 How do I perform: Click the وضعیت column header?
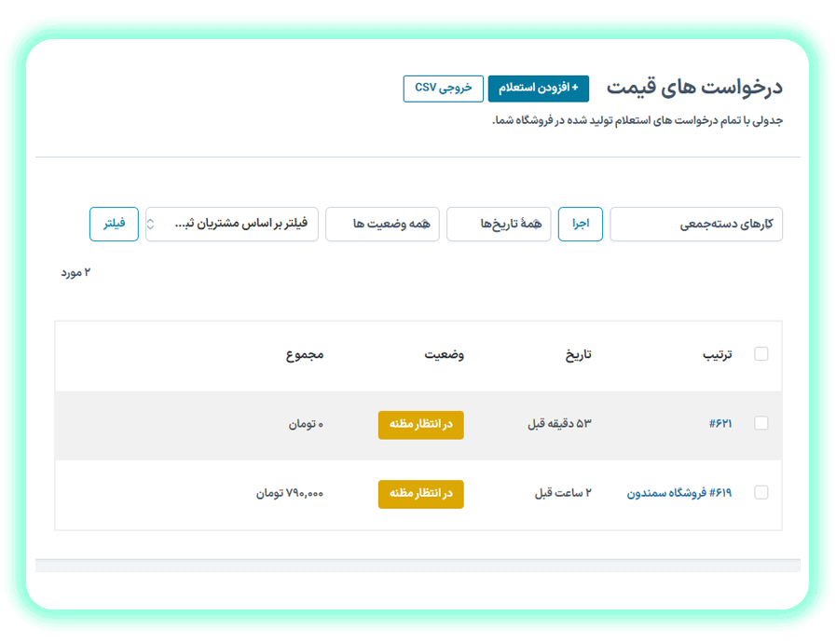pos(445,354)
